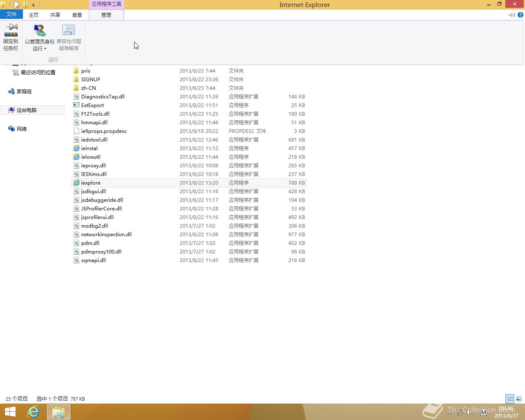Viewport: 525px width, 420px height.
Task: Select the 管理 (Manage) ribbon tab
Action: coord(106,15)
